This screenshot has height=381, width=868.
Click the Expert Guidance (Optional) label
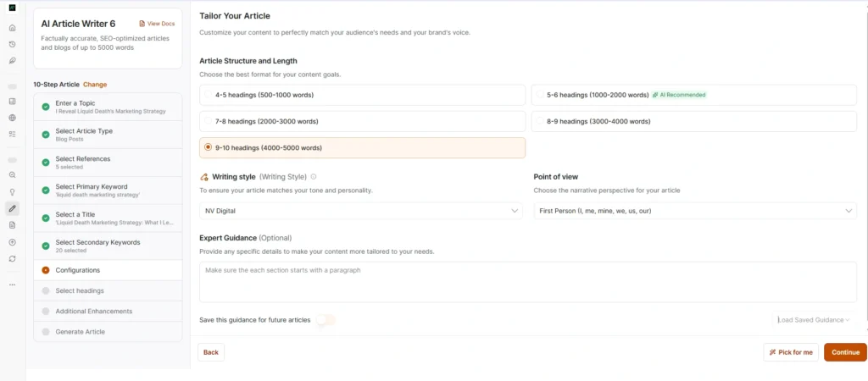[245, 238]
